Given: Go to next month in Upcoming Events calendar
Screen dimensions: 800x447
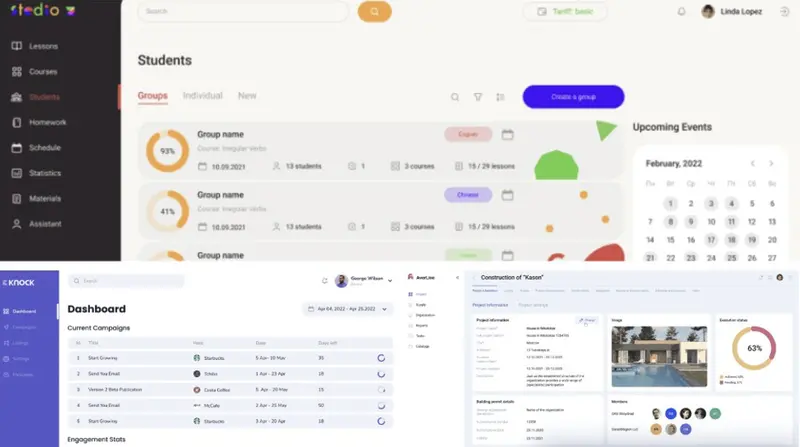Looking at the screenshot, I should coord(771,163).
